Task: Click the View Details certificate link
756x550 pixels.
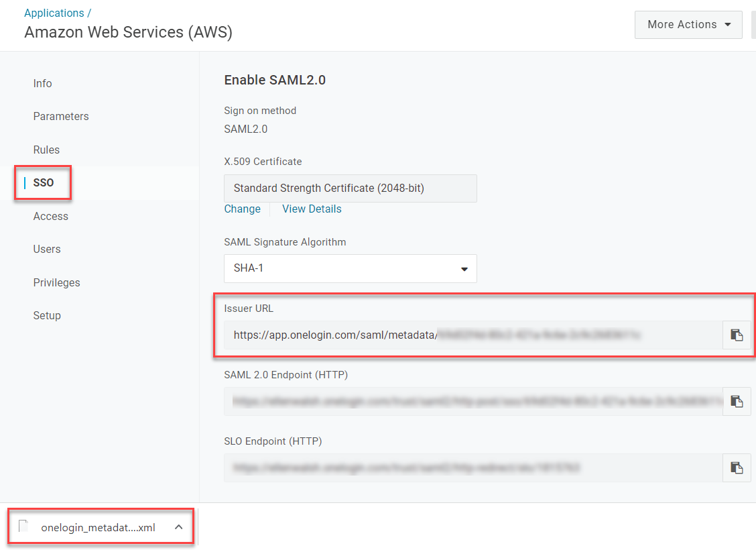Action: [312, 209]
